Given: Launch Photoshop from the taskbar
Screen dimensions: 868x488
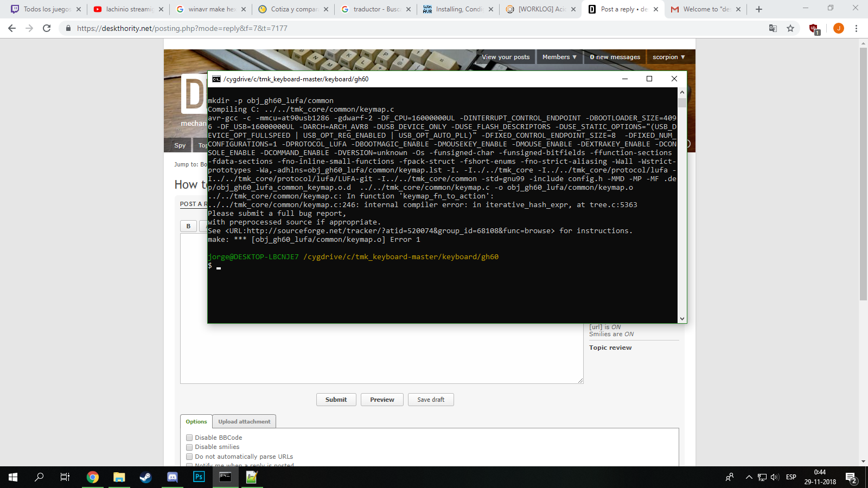Looking at the screenshot, I should [x=199, y=477].
